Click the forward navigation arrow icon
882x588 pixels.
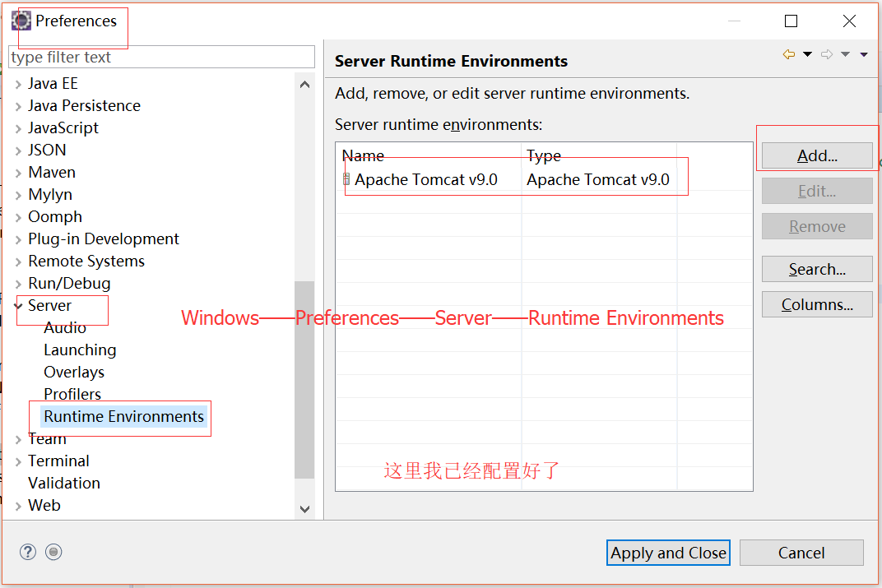click(827, 54)
